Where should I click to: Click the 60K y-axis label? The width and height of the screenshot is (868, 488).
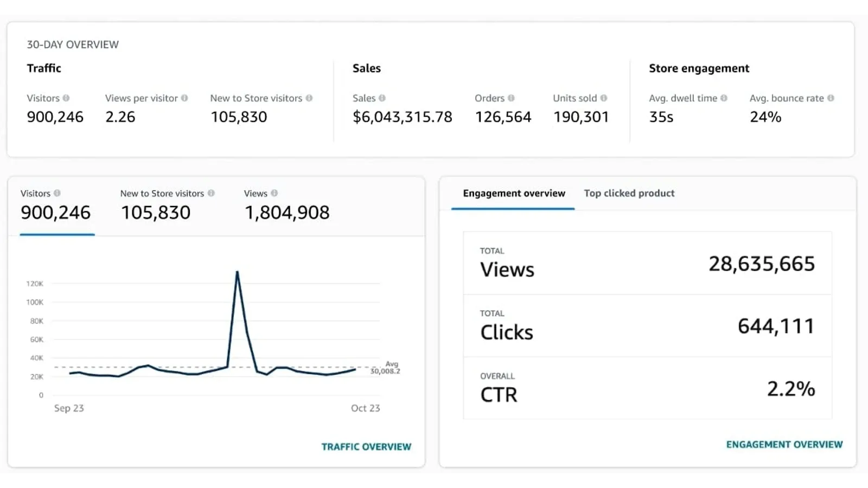point(37,339)
